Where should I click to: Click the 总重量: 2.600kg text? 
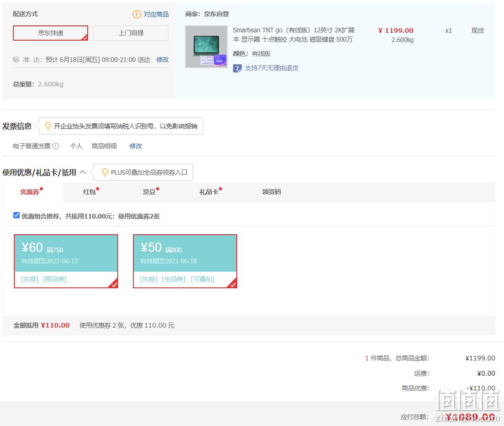pos(38,84)
